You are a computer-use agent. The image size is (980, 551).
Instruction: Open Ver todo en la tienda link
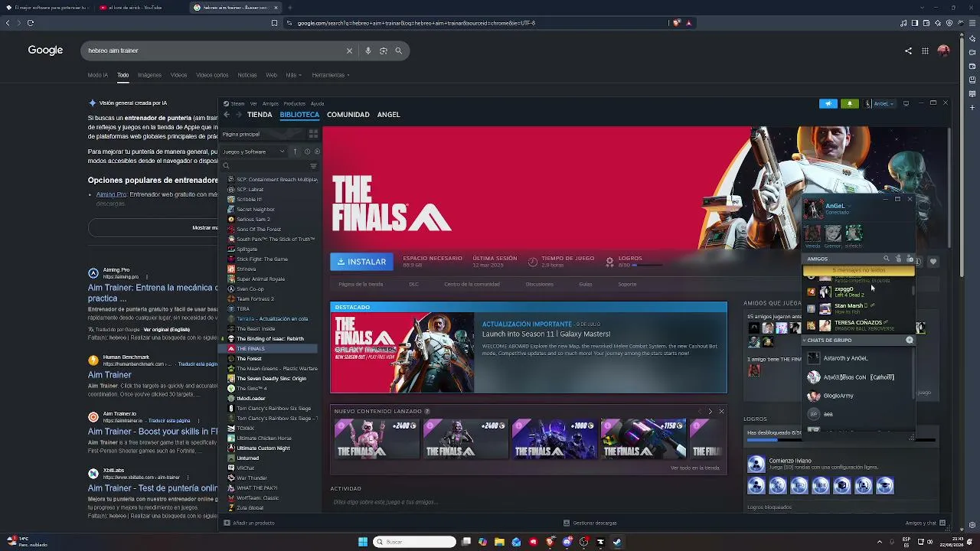pyautogui.click(x=694, y=468)
